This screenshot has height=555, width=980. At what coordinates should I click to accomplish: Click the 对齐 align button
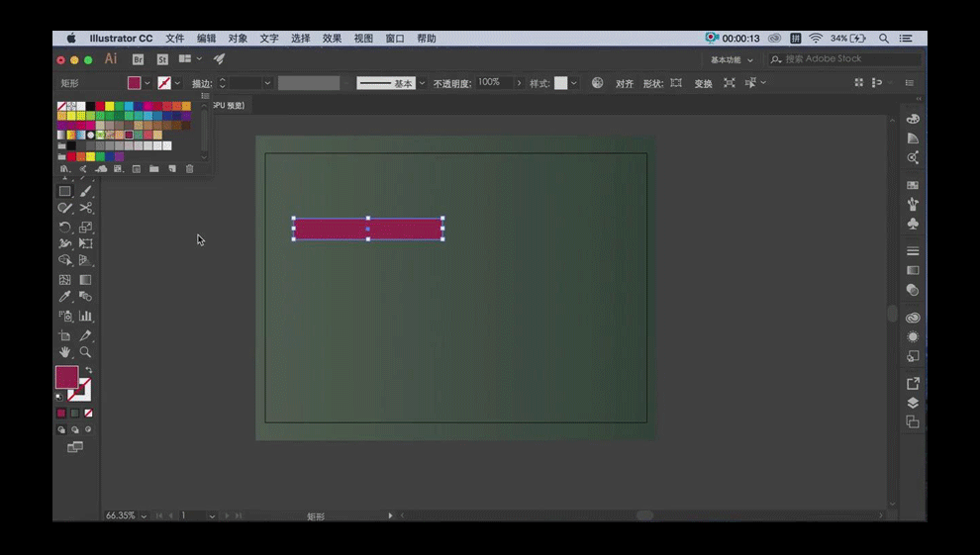(x=625, y=84)
